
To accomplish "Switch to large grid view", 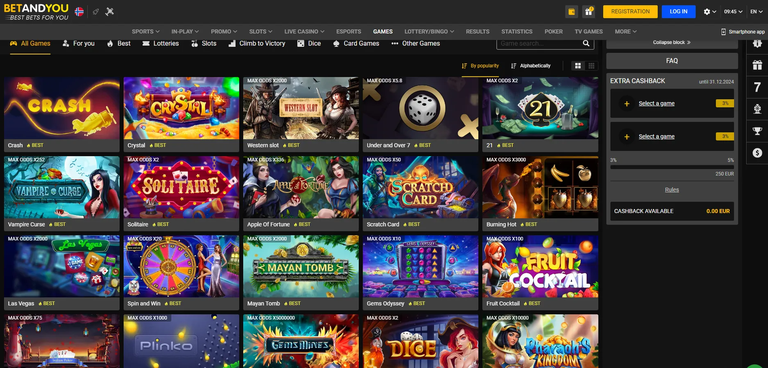I will point(578,66).
